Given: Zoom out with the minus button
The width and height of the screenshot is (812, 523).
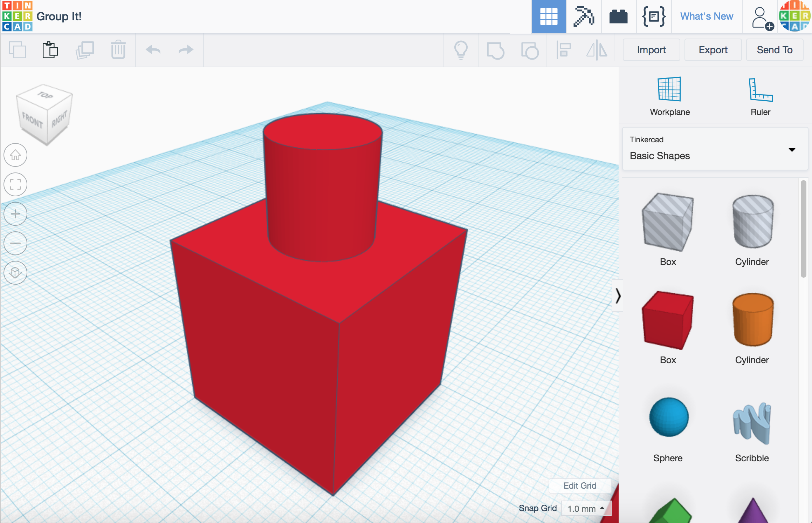Looking at the screenshot, I should (15, 243).
